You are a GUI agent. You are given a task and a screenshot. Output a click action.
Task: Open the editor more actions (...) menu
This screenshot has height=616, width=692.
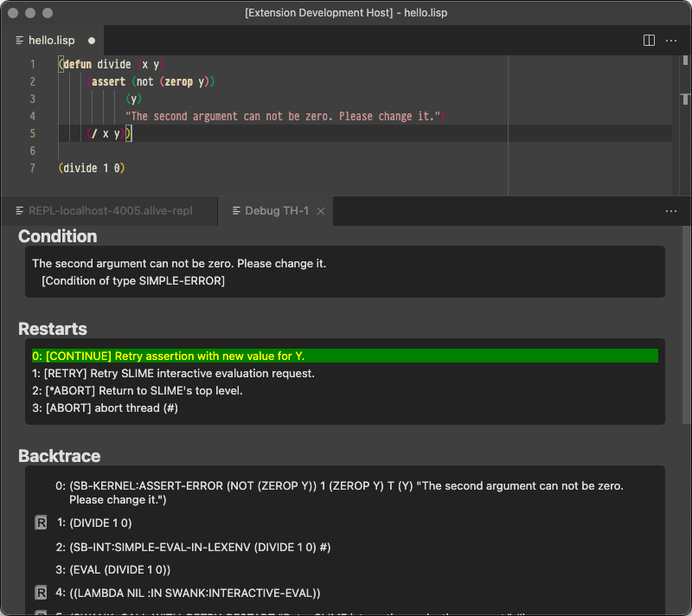(671, 40)
